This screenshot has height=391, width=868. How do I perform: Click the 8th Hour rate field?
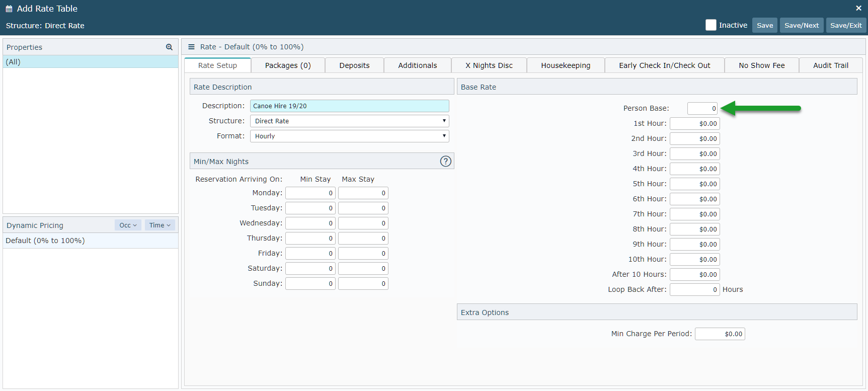coord(695,229)
